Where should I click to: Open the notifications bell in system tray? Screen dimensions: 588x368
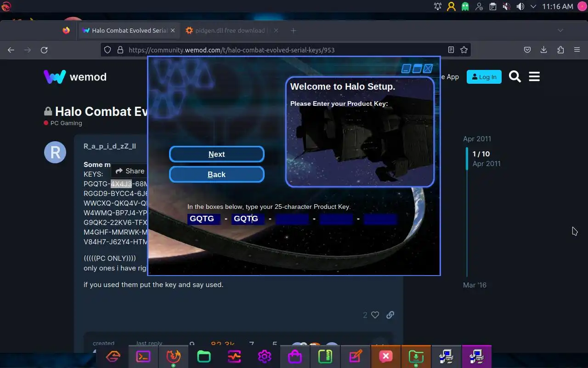tap(438, 6)
